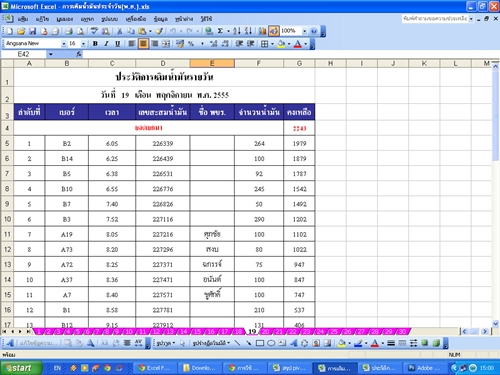The image size is (500, 375).
Task: Click the Increase Indent icon
Action: coord(250,44)
